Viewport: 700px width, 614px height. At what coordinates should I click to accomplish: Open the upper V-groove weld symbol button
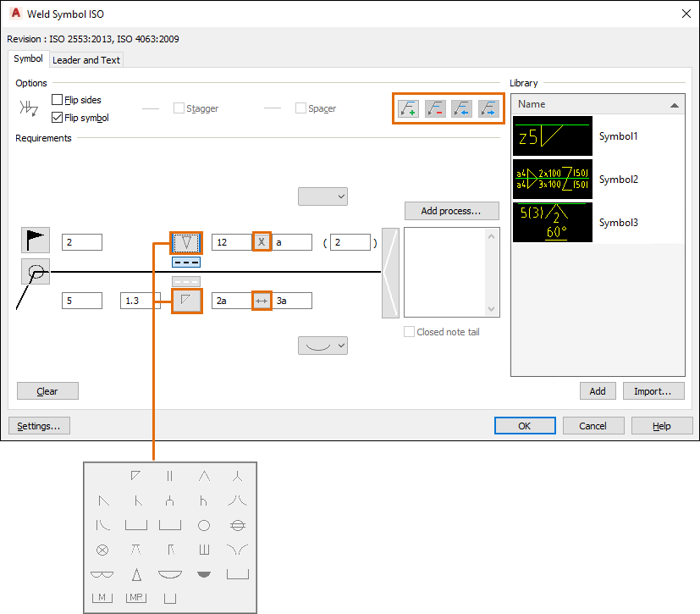(186, 241)
